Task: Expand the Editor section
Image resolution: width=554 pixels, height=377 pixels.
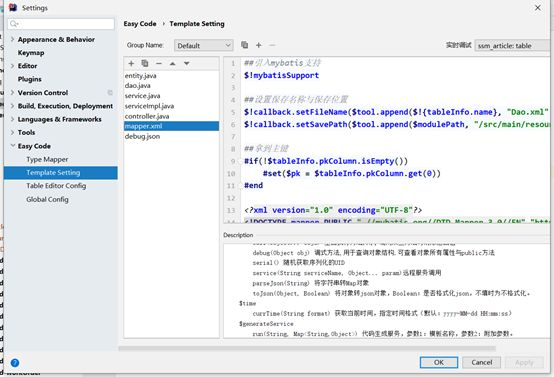Action: point(12,66)
